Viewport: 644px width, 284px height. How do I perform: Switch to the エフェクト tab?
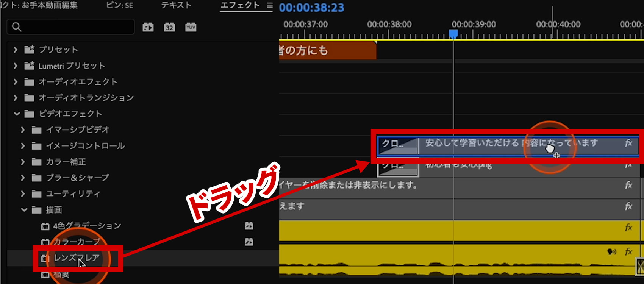coord(240,5)
